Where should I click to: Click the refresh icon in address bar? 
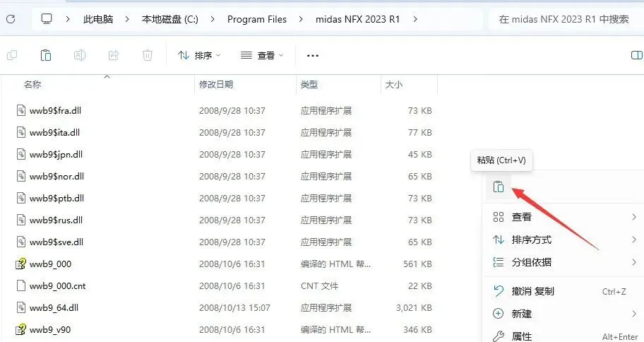(11, 19)
